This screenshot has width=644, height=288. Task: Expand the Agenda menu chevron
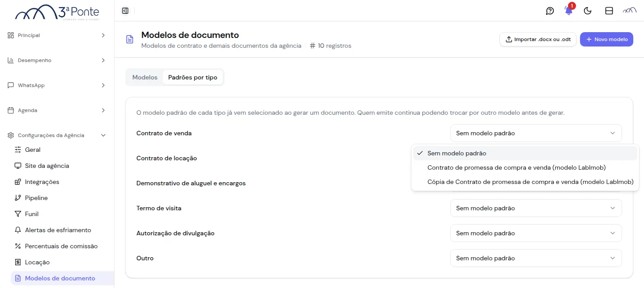tap(103, 110)
